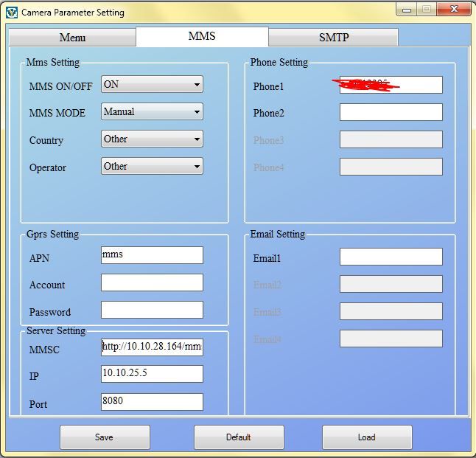Click the Port field showing 8080
Screen dimensions: 476x458
tap(152, 402)
